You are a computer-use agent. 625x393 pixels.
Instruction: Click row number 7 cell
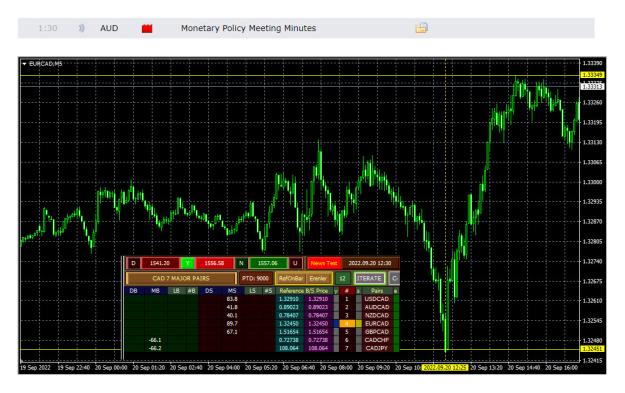(347, 348)
